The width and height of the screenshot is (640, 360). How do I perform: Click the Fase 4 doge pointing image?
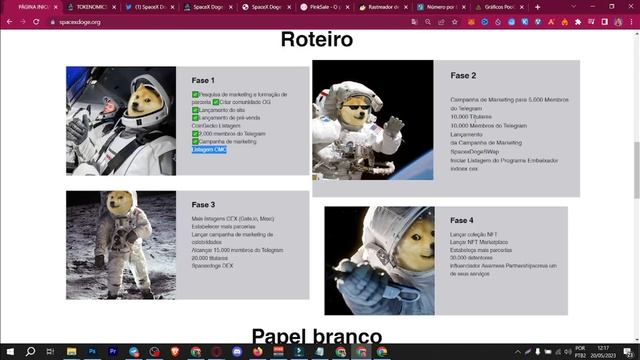pyautogui.click(x=380, y=260)
